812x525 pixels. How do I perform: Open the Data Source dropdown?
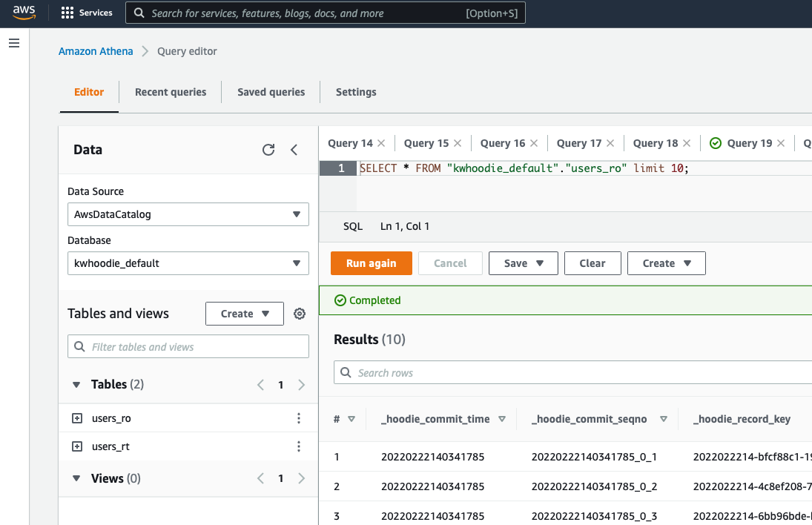[188, 214]
